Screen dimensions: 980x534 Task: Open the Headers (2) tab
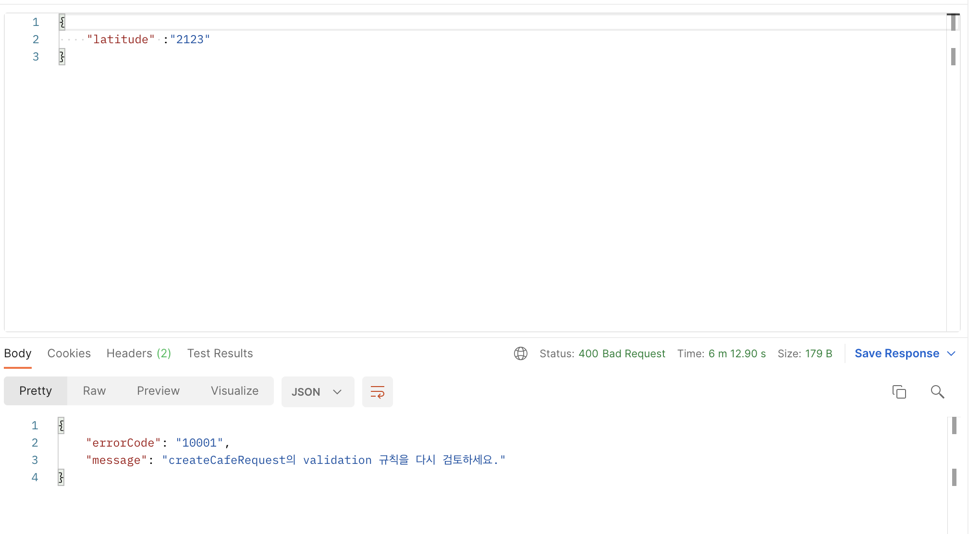(138, 353)
